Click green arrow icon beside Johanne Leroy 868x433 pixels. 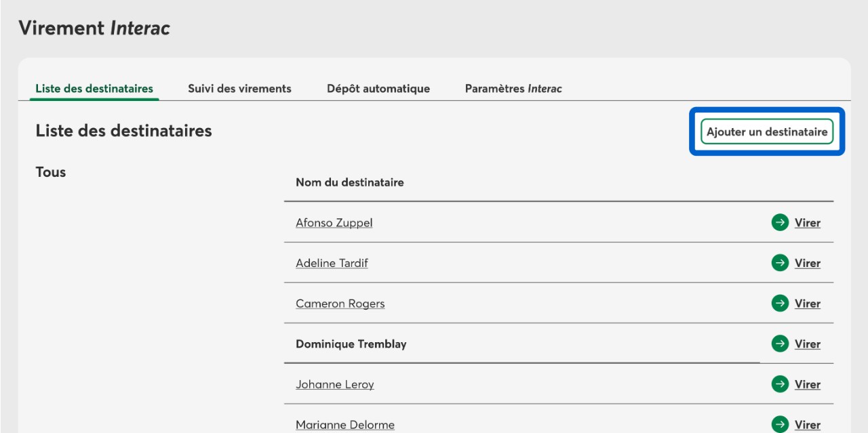[780, 384]
